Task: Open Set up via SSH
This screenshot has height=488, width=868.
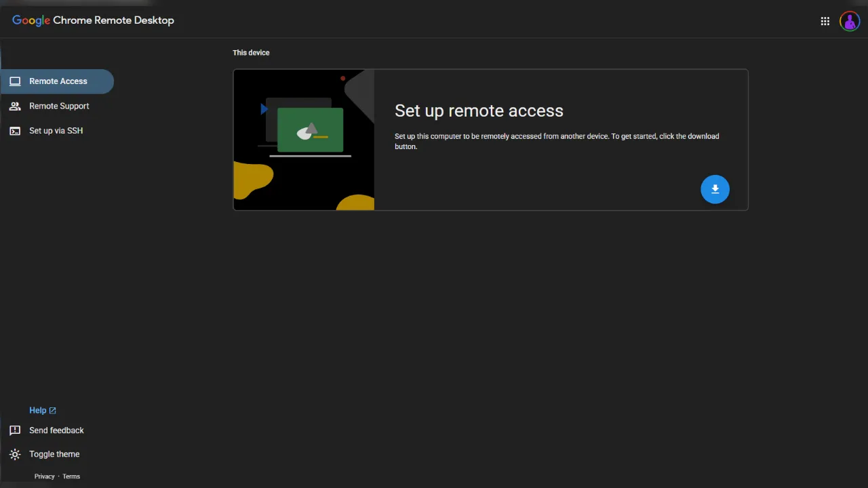Action: [x=57, y=131]
